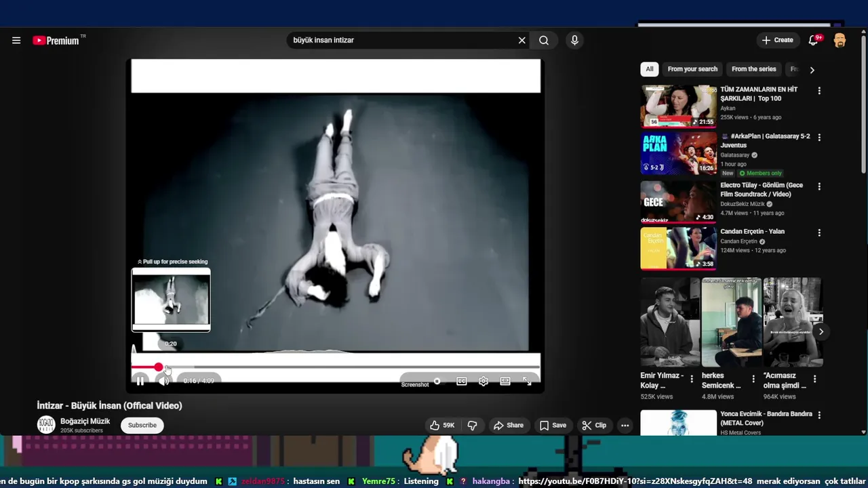Open options for TÜM ZAMANLARIN EN HİT video
Image resolution: width=868 pixels, height=488 pixels.
coord(819,91)
